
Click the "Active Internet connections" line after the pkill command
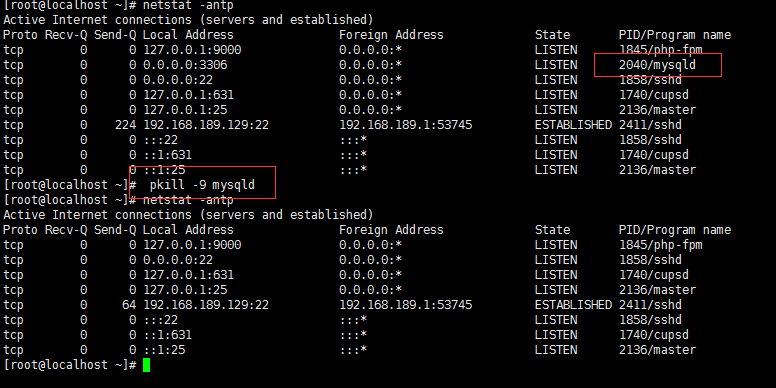[188, 215]
